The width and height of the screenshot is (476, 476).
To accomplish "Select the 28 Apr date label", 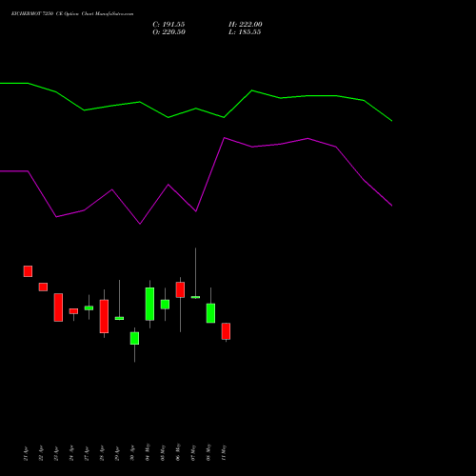I will coord(102,453).
